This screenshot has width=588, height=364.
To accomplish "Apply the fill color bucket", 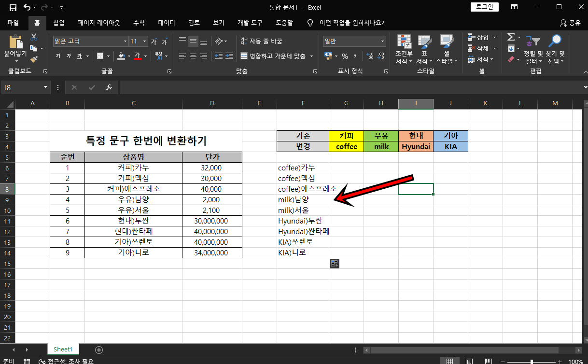I will (x=121, y=56).
